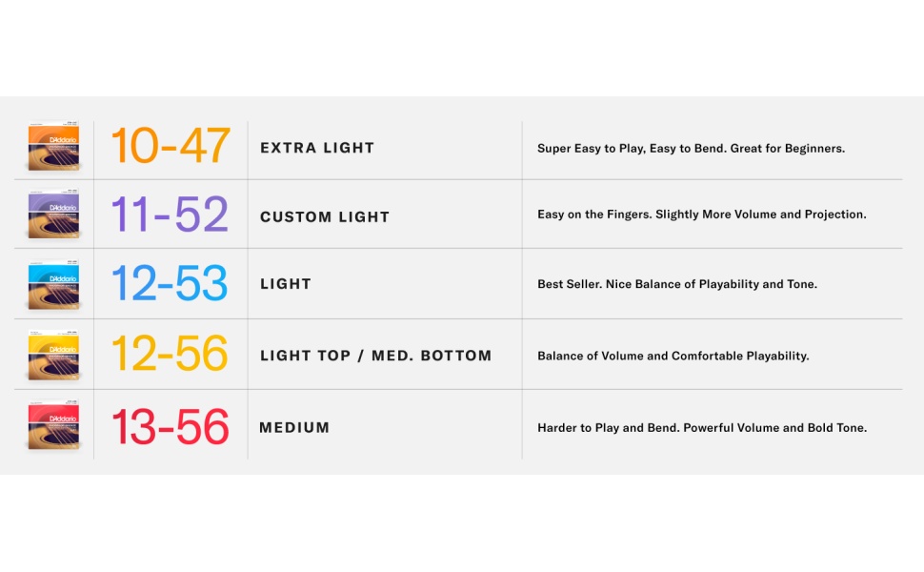Click the blue Light string pack thumbnail
Image resolution: width=924 pixels, height=572 pixels.
53,284
